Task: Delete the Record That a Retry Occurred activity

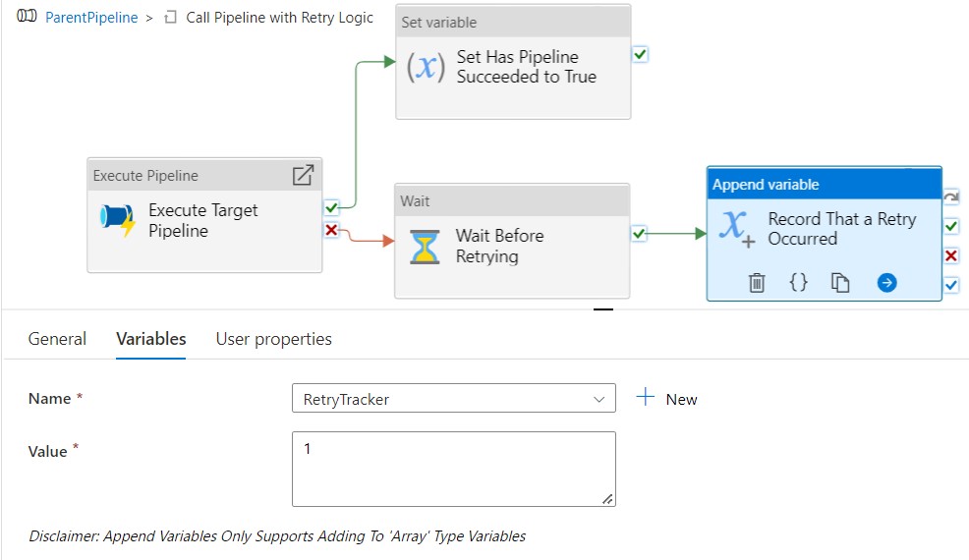Action: click(757, 283)
